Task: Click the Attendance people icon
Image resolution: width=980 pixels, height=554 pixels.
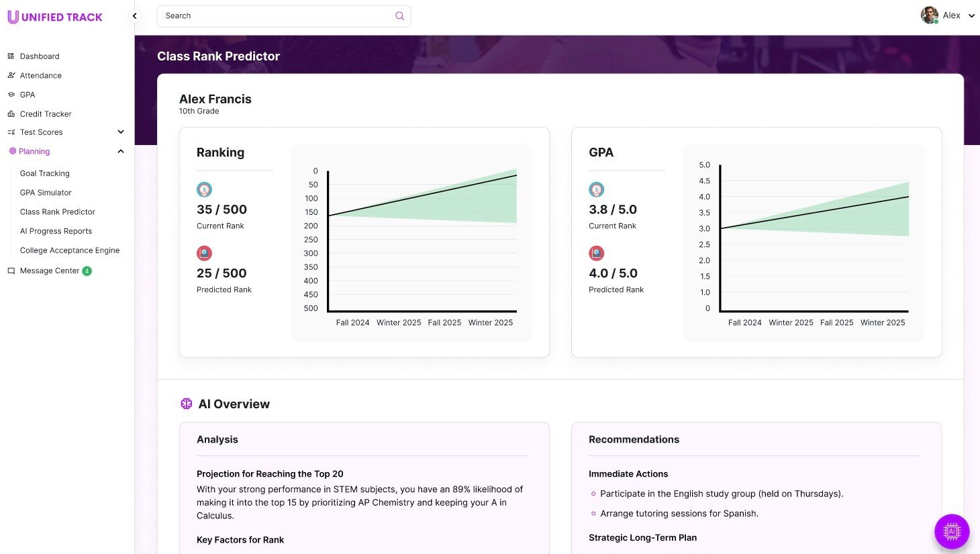Action: [x=11, y=75]
